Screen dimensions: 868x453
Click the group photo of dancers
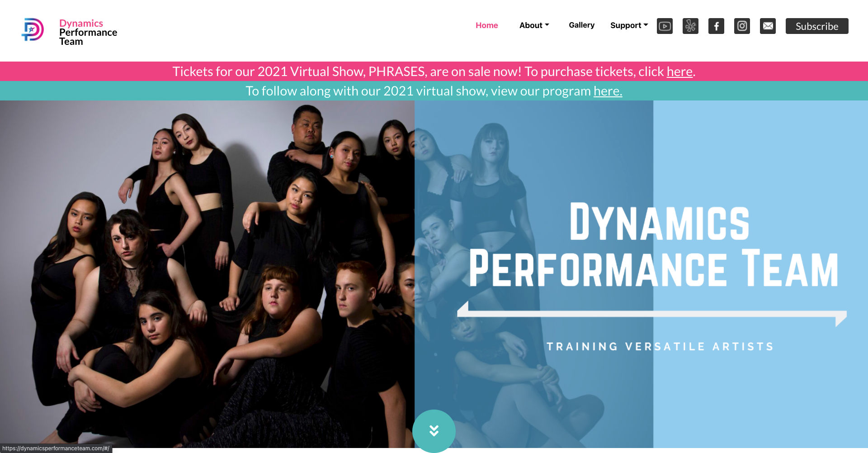coord(207,274)
